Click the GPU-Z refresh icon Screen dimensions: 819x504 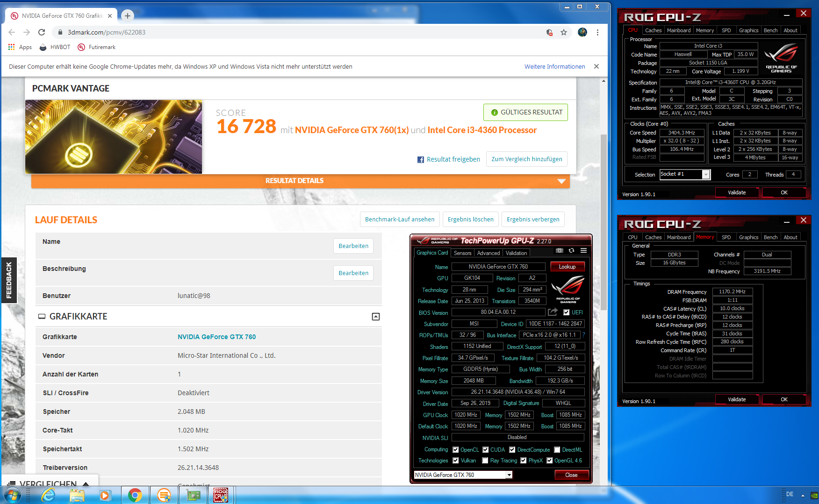click(571, 251)
